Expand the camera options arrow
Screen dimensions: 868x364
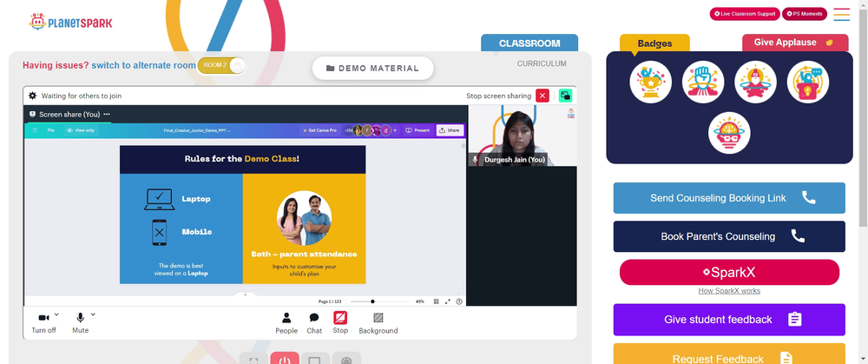pos(56,314)
